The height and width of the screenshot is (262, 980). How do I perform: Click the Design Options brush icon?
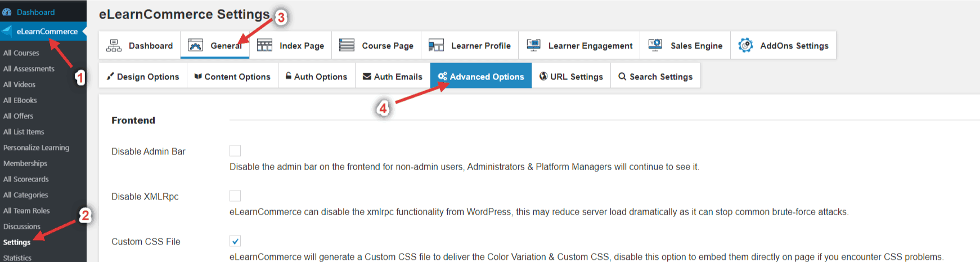[x=110, y=76]
